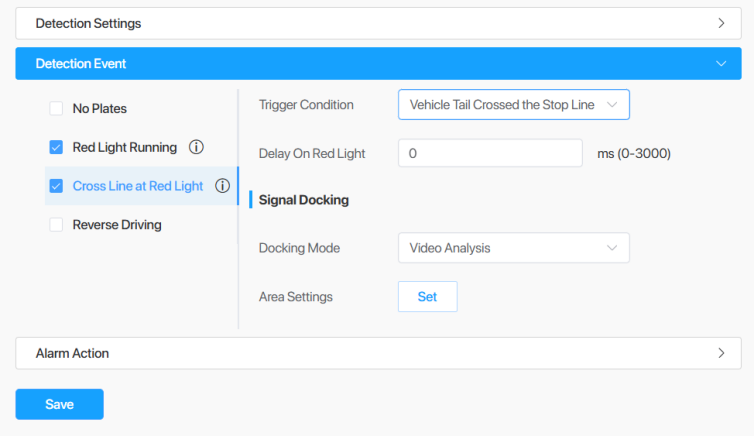754x436 pixels.
Task: Open Red Light Running info icon
Action: pos(196,147)
